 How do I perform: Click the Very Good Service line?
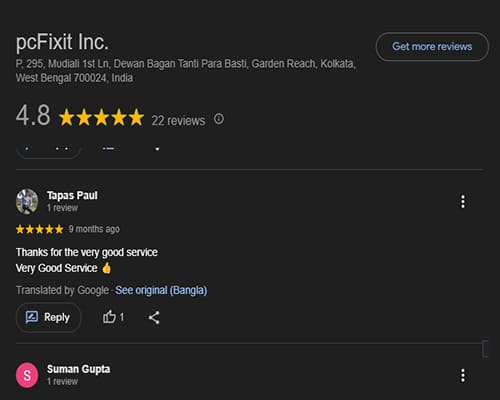point(63,268)
